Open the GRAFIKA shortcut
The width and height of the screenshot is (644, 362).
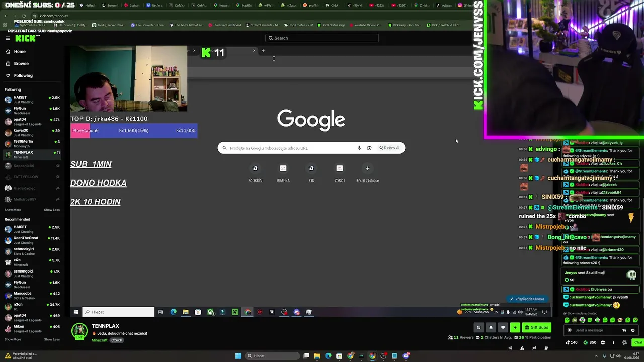pos(283,172)
